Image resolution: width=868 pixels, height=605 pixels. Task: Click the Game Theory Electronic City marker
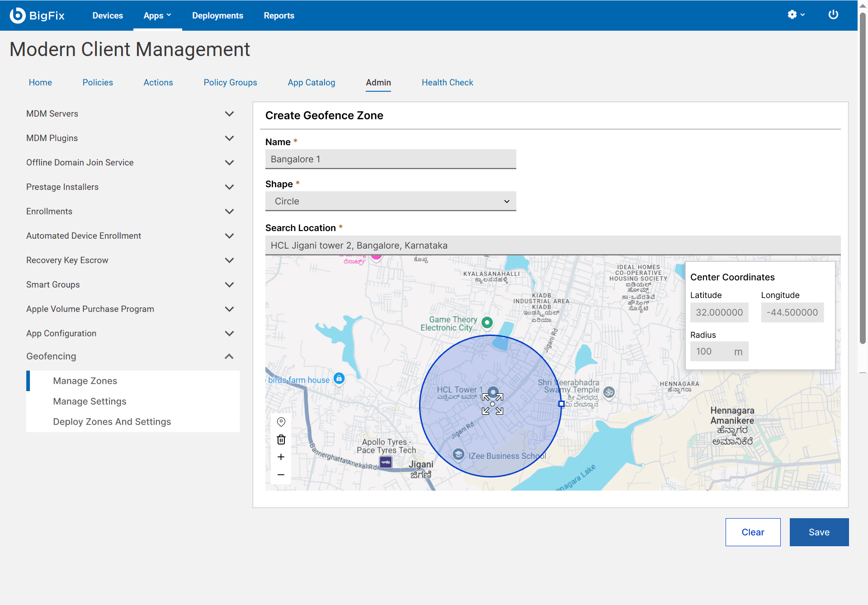[x=487, y=322]
